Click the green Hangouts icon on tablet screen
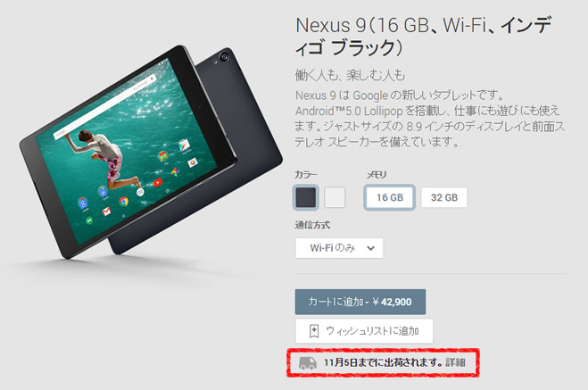588x390 pixels. click(89, 221)
